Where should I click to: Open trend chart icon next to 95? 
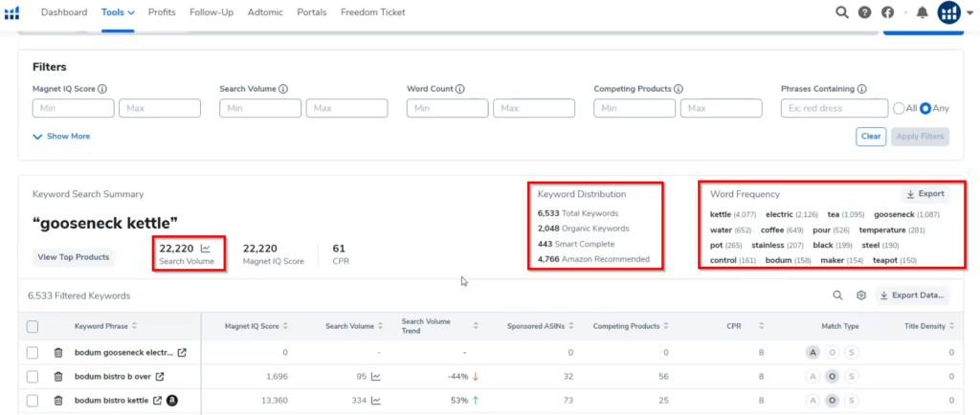click(375, 377)
